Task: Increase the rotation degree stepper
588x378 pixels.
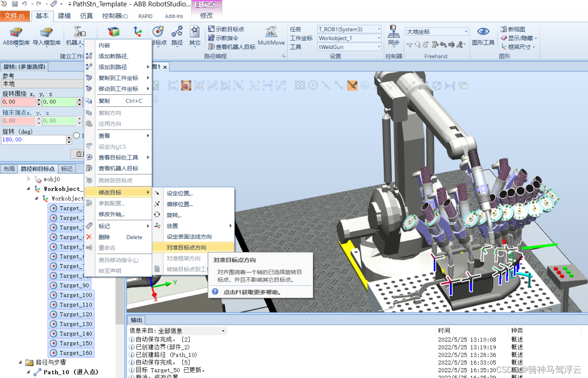Action: pyautogui.click(x=69, y=137)
